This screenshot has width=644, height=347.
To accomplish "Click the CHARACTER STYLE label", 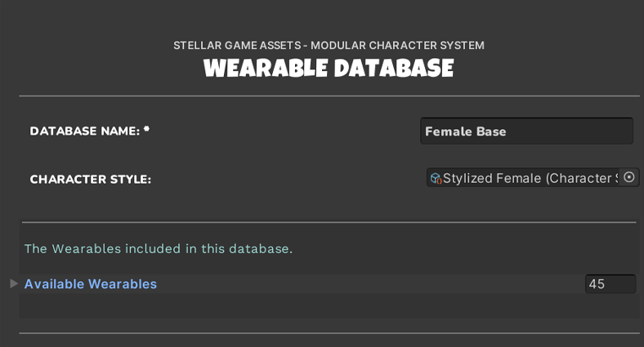I will (90, 179).
